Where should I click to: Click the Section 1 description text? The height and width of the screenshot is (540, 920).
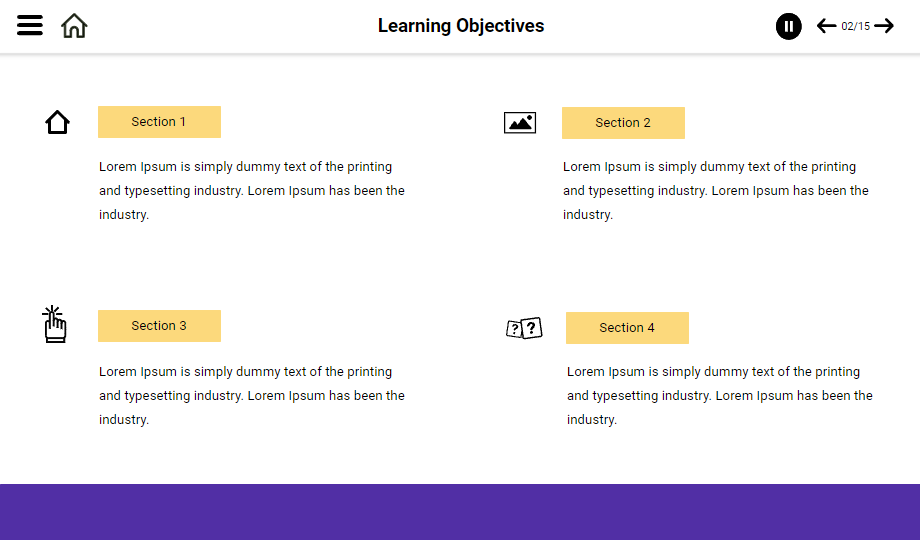click(252, 190)
